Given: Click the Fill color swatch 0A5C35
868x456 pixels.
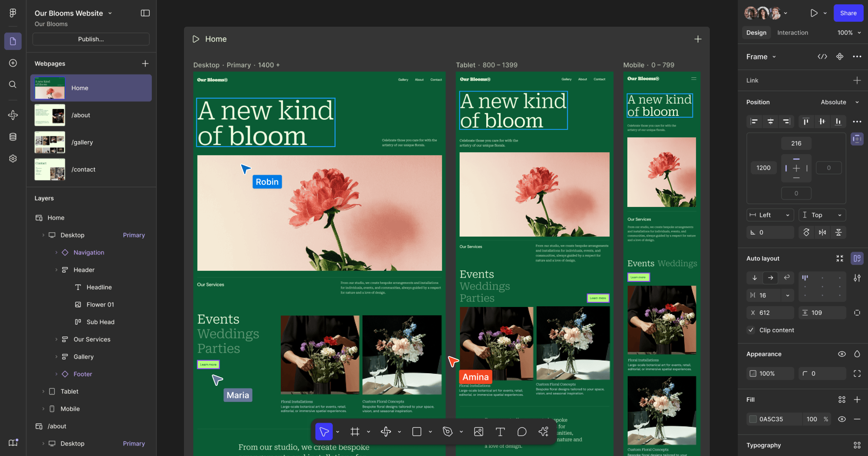Looking at the screenshot, I should (754, 419).
